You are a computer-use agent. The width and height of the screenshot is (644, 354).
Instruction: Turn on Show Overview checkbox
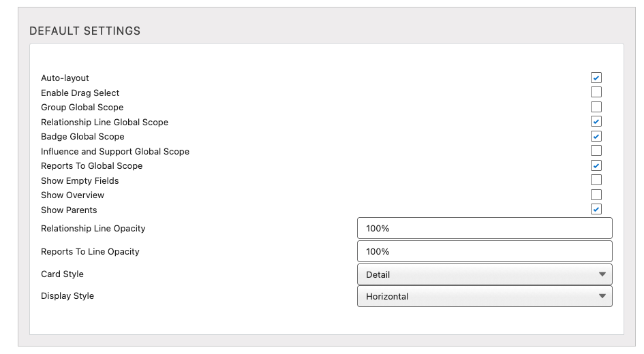(596, 195)
